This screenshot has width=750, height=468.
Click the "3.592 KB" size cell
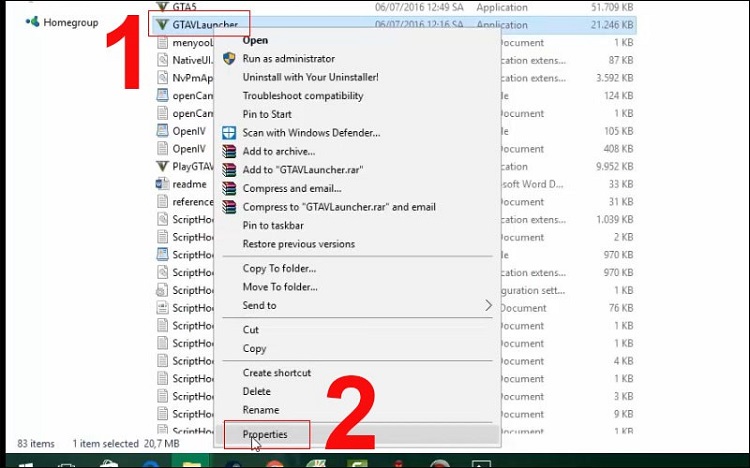(x=614, y=78)
